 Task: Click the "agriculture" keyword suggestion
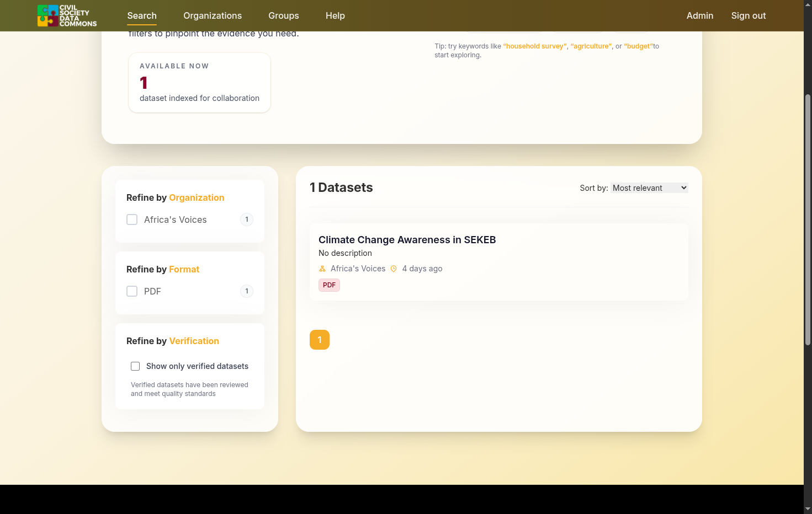[591, 46]
